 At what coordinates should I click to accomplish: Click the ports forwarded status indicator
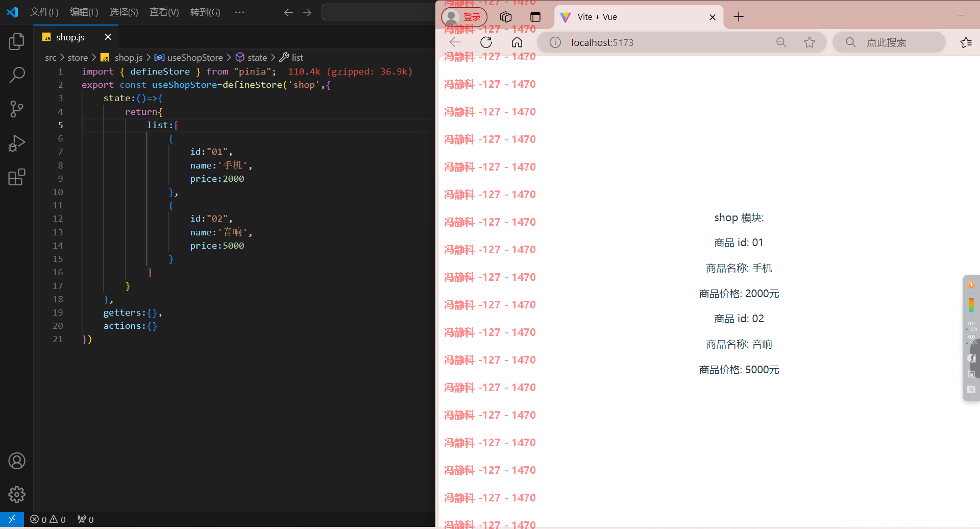click(85, 519)
